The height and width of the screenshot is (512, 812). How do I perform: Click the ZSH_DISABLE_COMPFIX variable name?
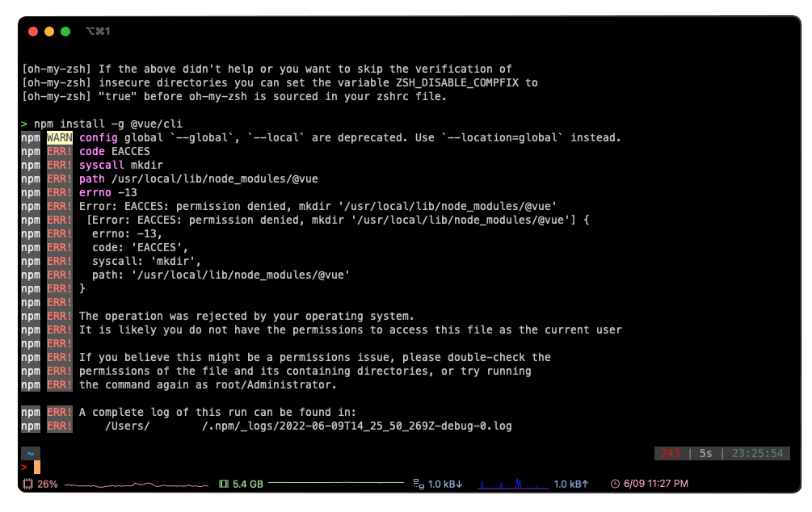tap(457, 83)
